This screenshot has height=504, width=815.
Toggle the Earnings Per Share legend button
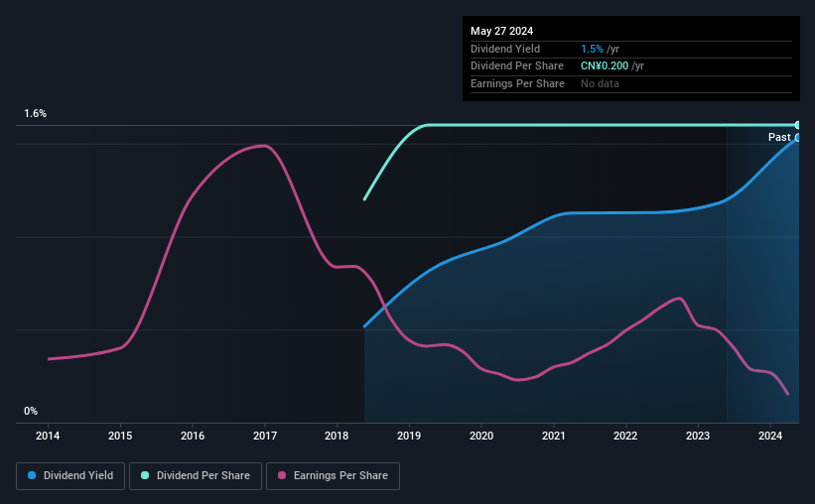click(333, 476)
